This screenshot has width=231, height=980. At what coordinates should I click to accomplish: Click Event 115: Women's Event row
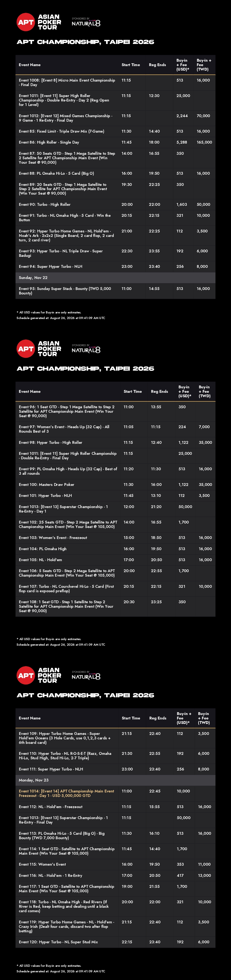click(x=115, y=864)
